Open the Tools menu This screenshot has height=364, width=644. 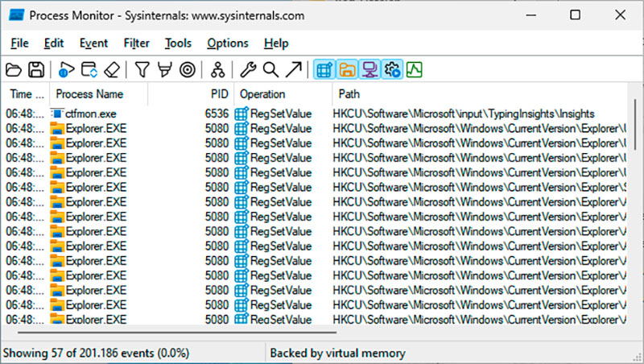(178, 43)
